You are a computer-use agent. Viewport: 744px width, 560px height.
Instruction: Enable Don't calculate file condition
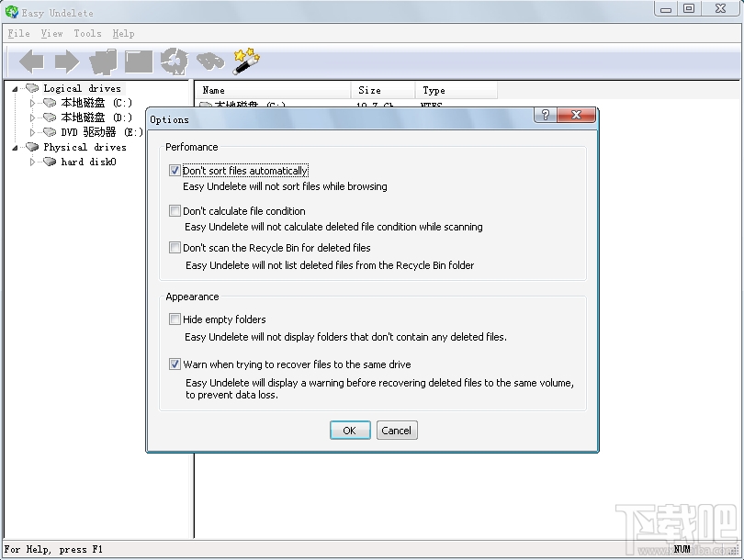tap(175, 210)
